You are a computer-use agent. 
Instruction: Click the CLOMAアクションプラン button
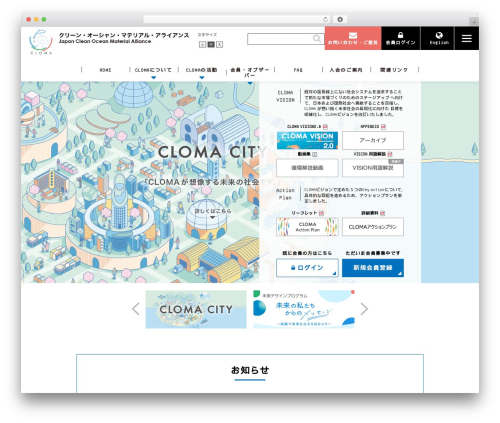click(373, 227)
